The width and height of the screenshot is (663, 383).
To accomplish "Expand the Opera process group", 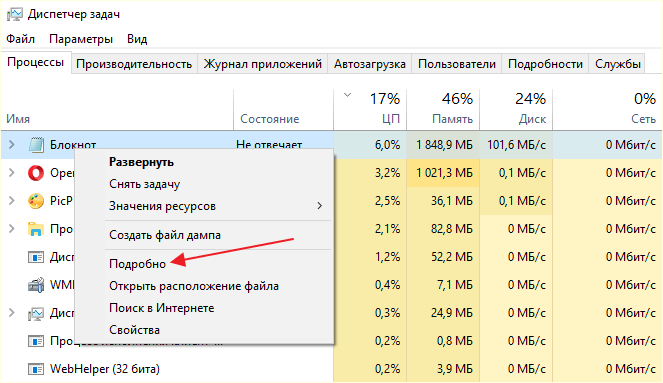I will click(x=12, y=172).
